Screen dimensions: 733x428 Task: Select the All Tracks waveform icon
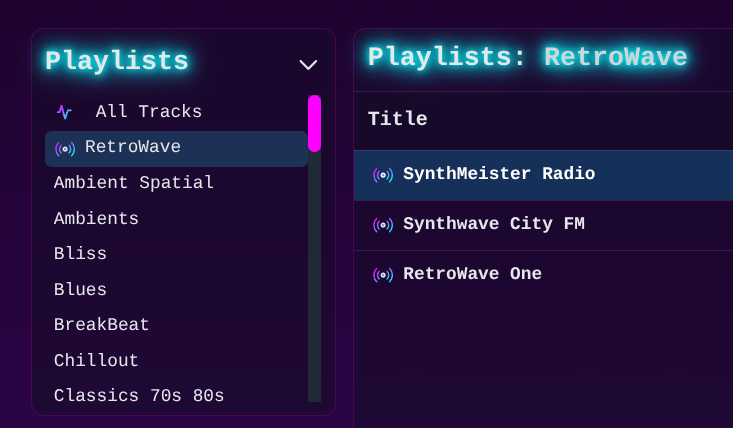65,112
